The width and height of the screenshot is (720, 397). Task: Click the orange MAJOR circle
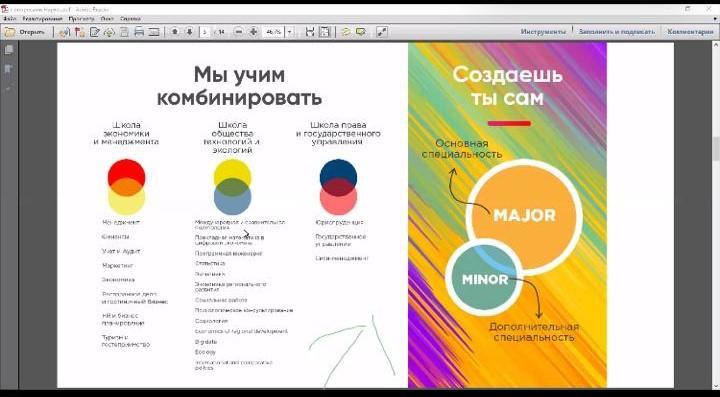[x=525, y=216]
